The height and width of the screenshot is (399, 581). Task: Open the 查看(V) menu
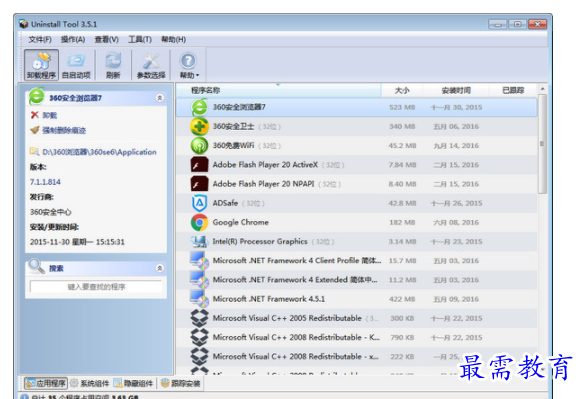point(107,39)
